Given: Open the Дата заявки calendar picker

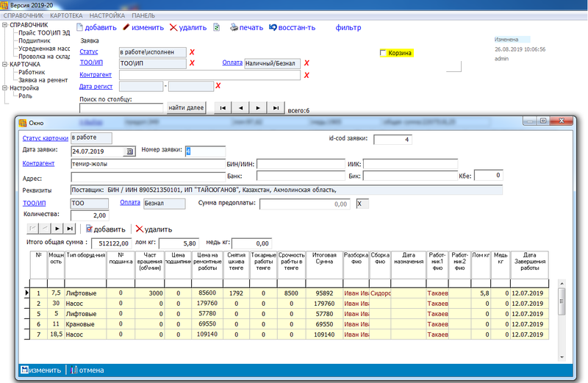Looking at the screenshot, I should (x=130, y=151).
